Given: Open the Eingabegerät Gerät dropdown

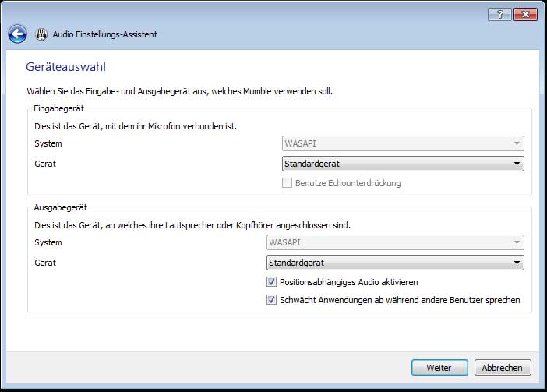Looking at the screenshot, I should click(402, 164).
